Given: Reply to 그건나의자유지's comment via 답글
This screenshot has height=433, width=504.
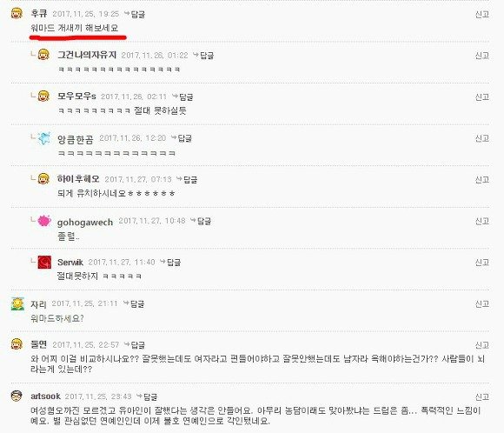Looking at the screenshot, I should click(x=203, y=56).
